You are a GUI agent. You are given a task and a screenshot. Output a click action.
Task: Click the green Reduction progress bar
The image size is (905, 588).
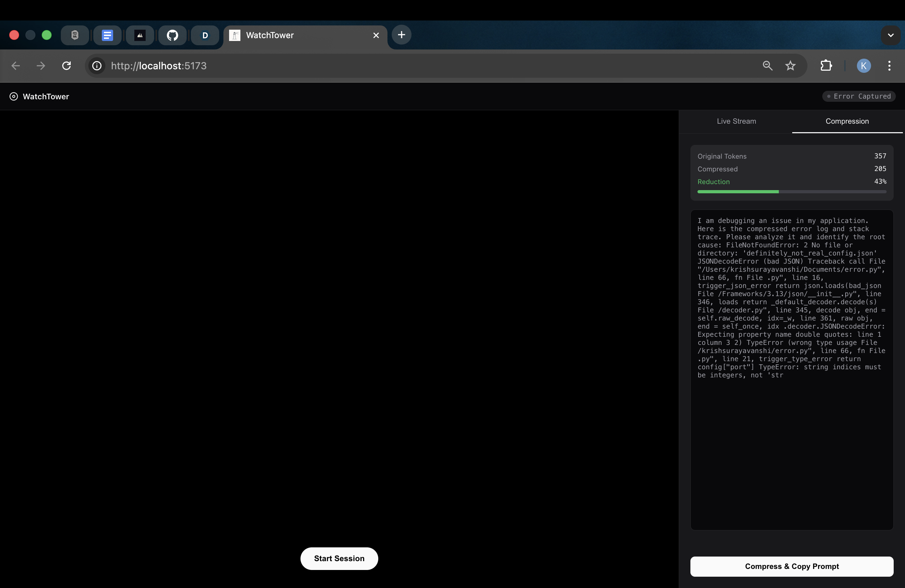(x=738, y=192)
